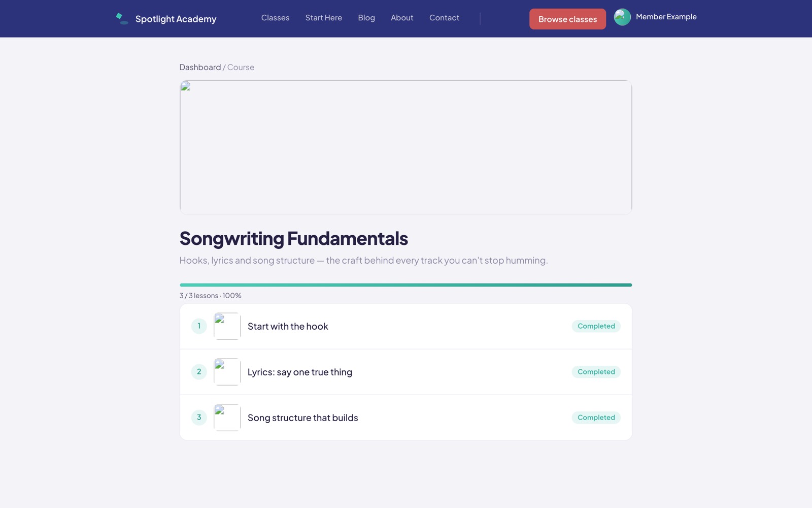Click the course banner image
The image size is (812, 508).
[406, 147]
